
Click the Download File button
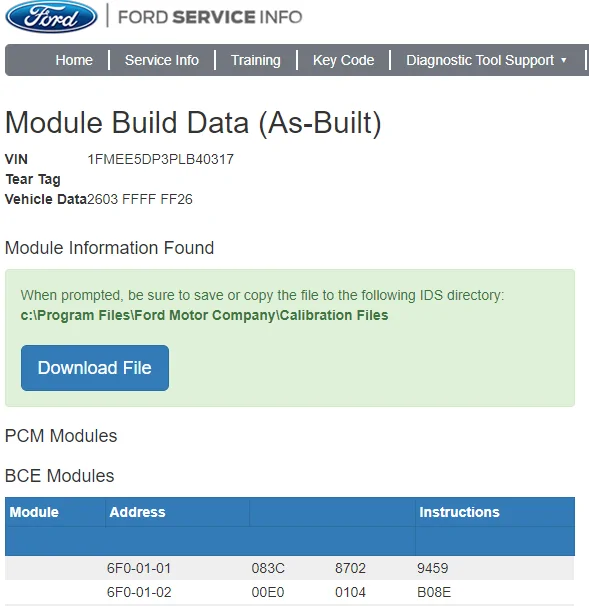(x=95, y=368)
